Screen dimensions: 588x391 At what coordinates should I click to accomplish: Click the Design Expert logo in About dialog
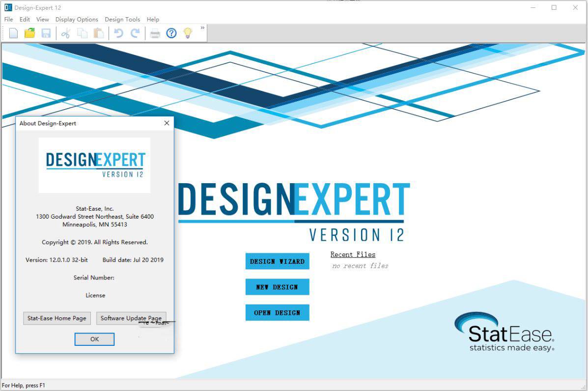pyautogui.click(x=94, y=165)
